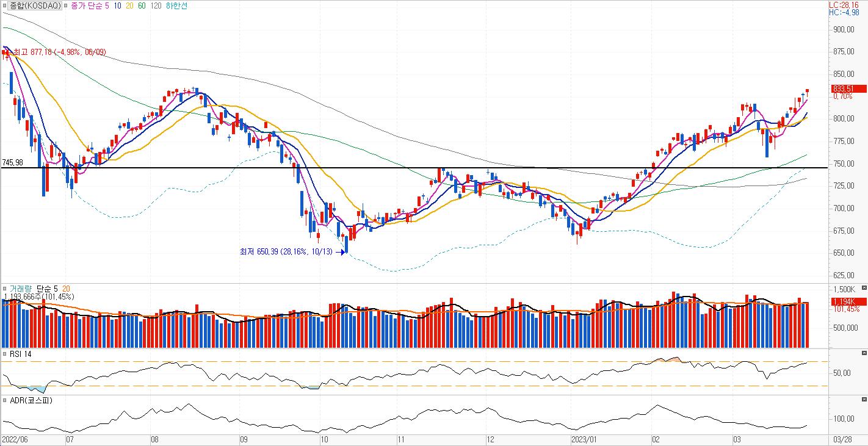This screenshot has width=868, height=446.
Task: Click the 최고 877.18 high price annotation
Action: click(59, 52)
